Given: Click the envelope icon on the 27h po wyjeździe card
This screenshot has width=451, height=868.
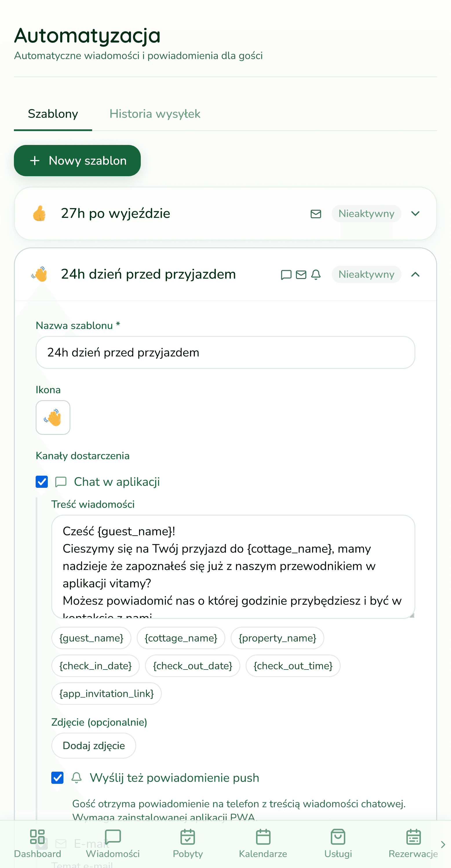Looking at the screenshot, I should pyautogui.click(x=315, y=213).
